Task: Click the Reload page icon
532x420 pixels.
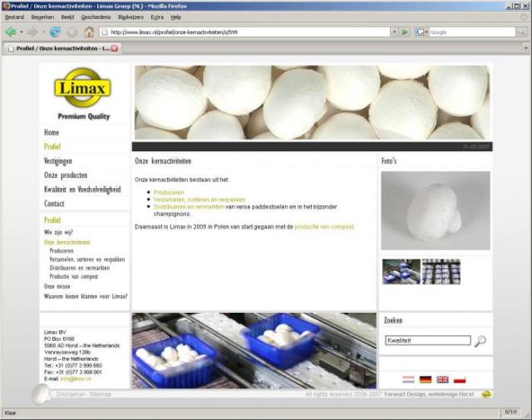Action: point(55,32)
